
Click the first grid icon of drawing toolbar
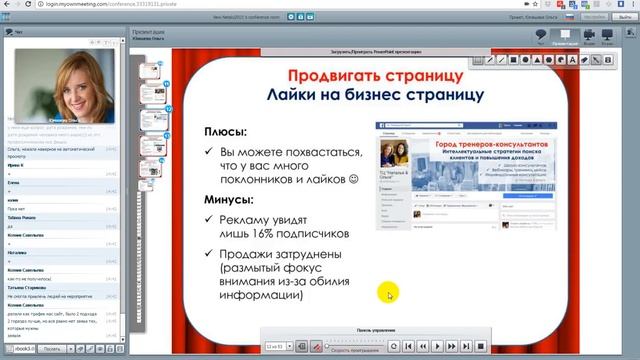click(478, 60)
